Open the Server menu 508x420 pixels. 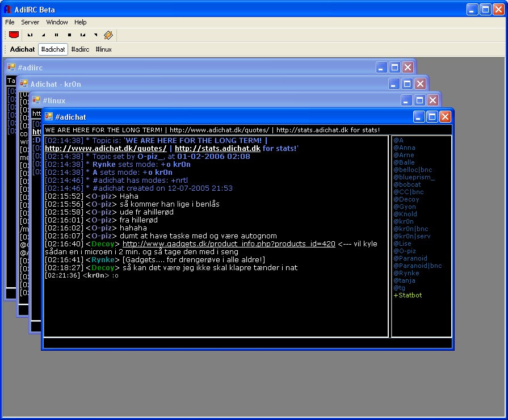coord(30,22)
